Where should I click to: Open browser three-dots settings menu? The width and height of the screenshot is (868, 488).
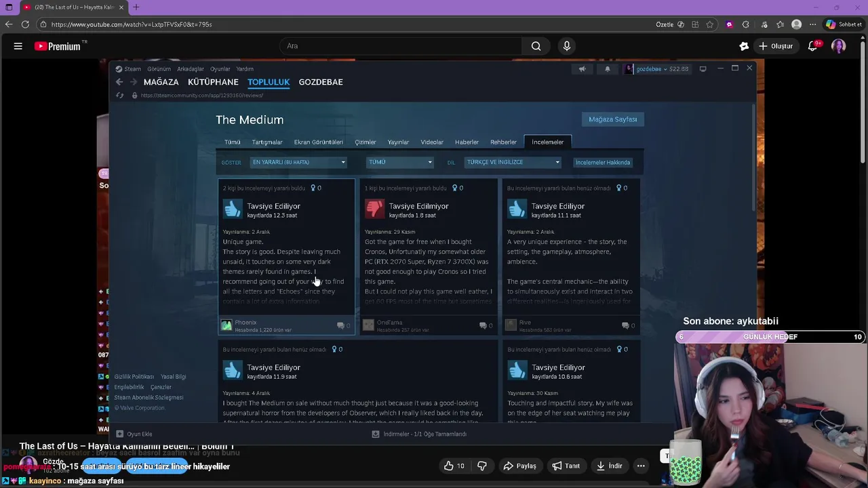click(812, 24)
